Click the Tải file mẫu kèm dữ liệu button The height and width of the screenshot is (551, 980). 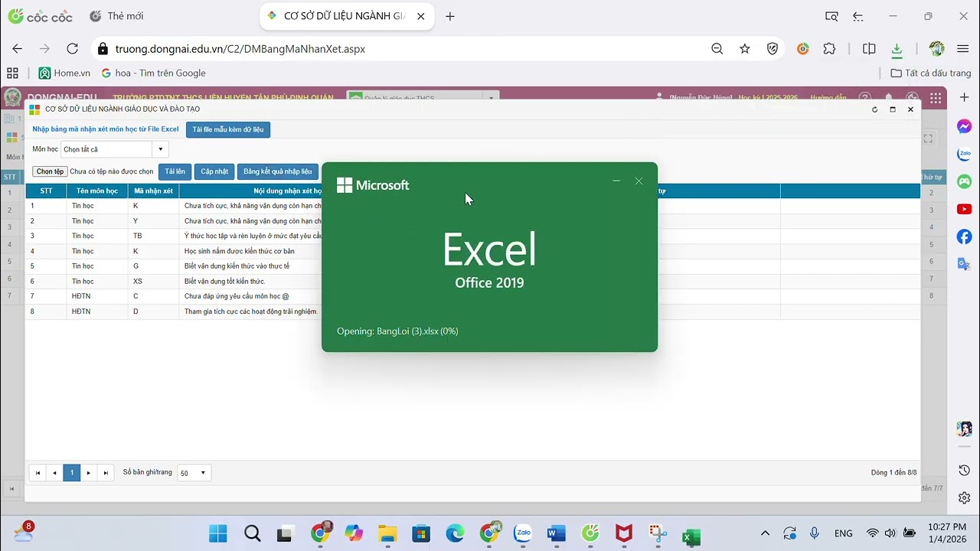pyautogui.click(x=228, y=129)
